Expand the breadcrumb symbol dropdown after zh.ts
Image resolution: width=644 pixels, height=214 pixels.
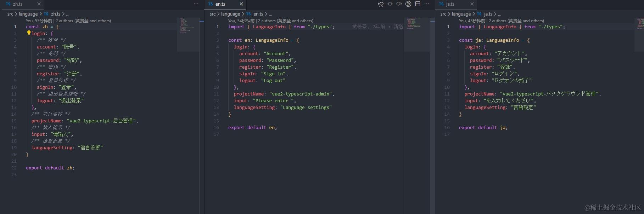(x=68, y=14)
